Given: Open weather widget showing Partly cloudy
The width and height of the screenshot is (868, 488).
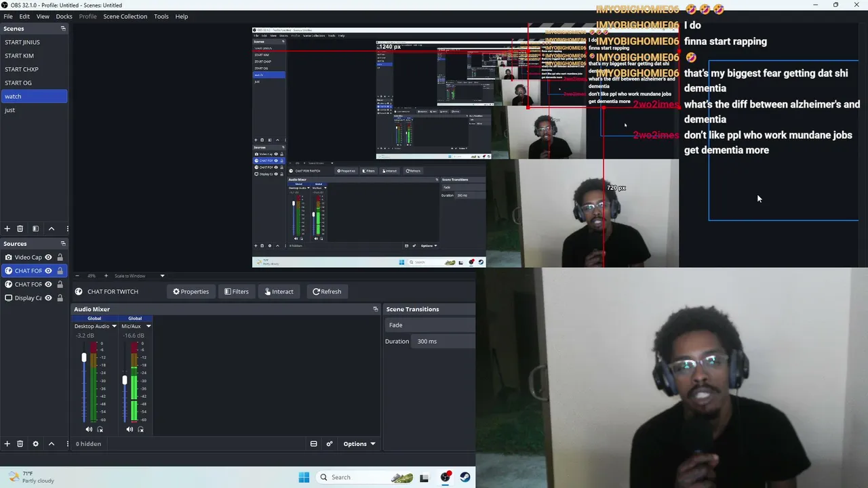Looking at the screenshot, I should point(31,477).
